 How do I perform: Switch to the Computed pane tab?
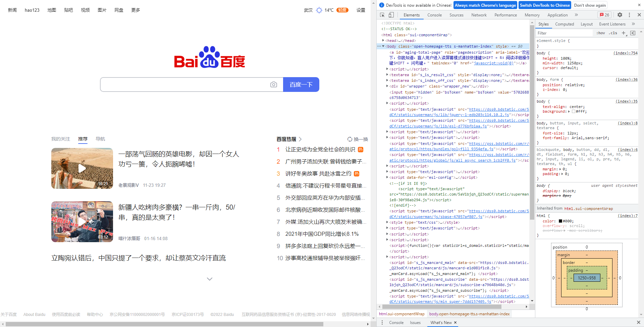click(565, 24)
